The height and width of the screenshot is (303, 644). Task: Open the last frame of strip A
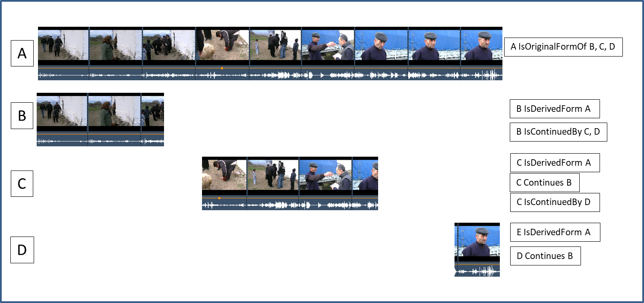[x=482, y=45]
